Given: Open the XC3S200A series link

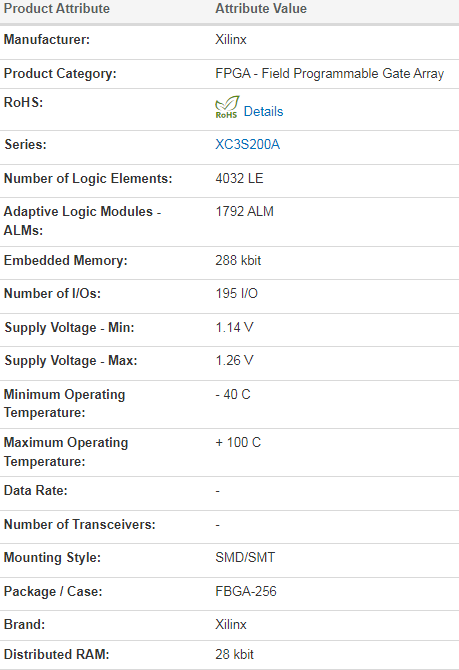Looking at the screenshot, I should tap(247, 144).
